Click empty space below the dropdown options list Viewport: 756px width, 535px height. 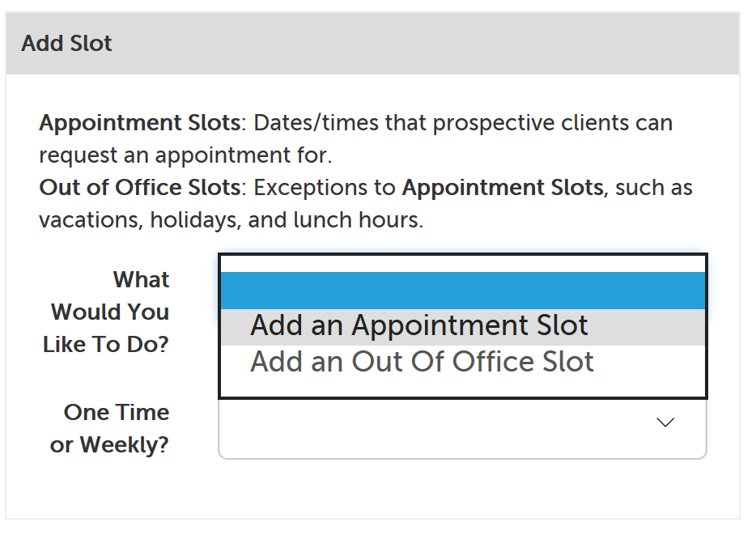point(462,387)
